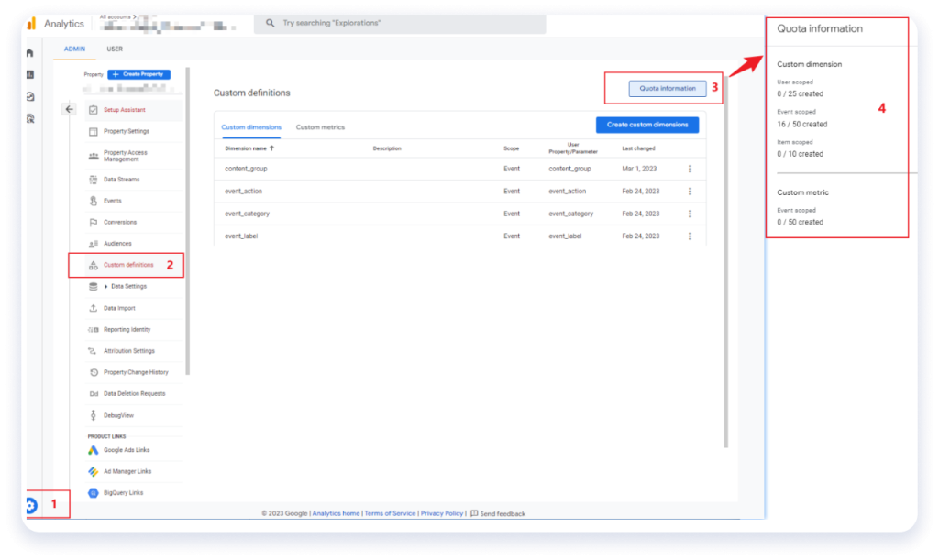939x560 pixels.
Task: Open Reports icon in left rail
Action: [x=30, y=74]
